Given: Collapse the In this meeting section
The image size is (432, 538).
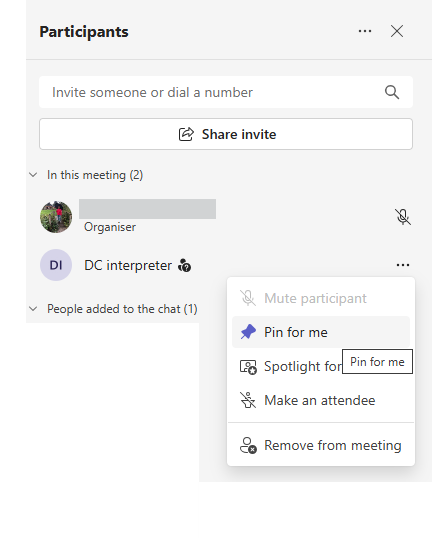Looking at the screenshot, I should pyautogui.click(x=33, y=175).
